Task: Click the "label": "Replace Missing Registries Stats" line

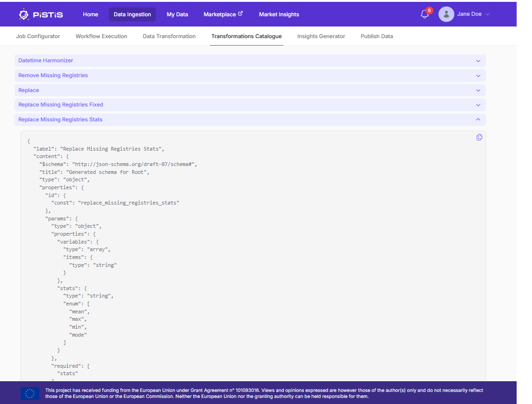Action: [x=99, y=149]
